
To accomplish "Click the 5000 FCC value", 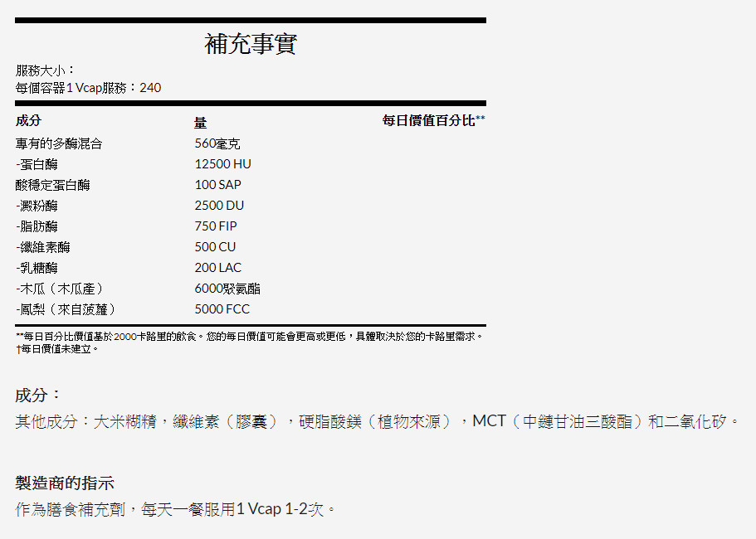I will point(222,309).
